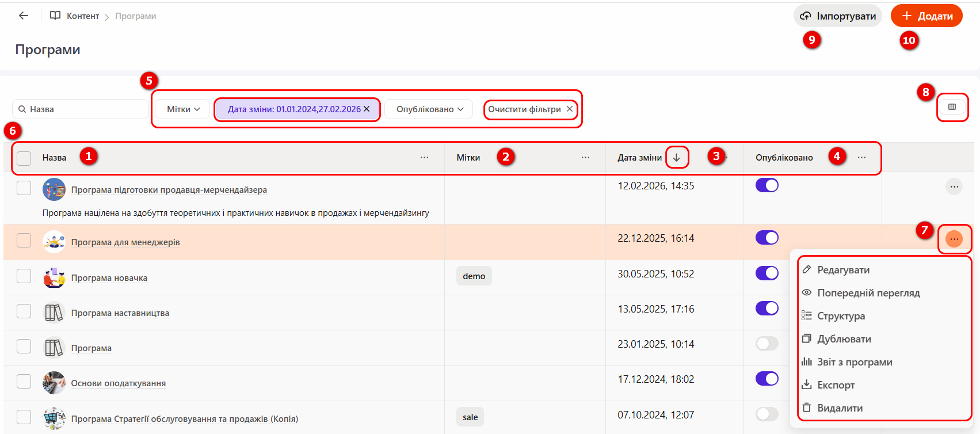
Task: Expand the Опубліковано filter dropdown
Action: tap(429, 109)
